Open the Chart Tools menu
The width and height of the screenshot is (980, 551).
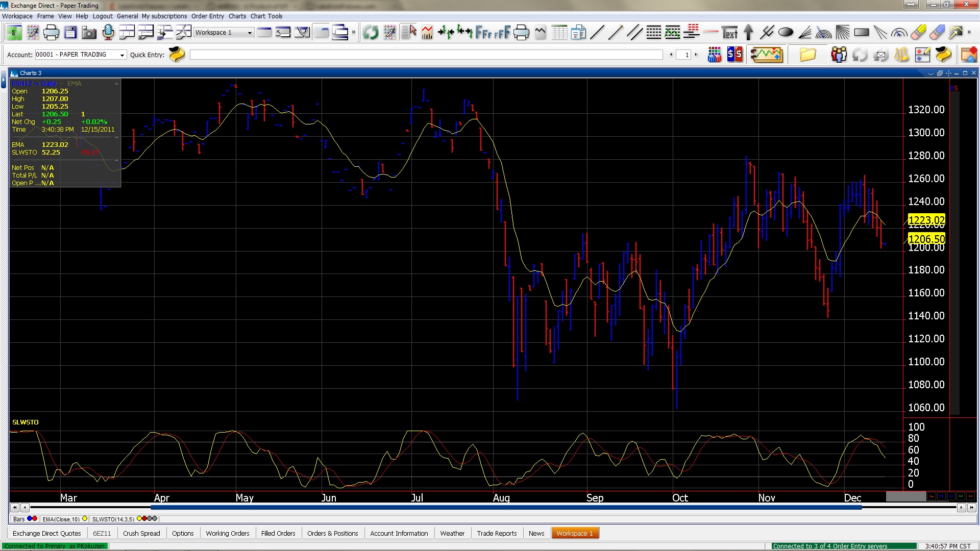tap(266, 16)
